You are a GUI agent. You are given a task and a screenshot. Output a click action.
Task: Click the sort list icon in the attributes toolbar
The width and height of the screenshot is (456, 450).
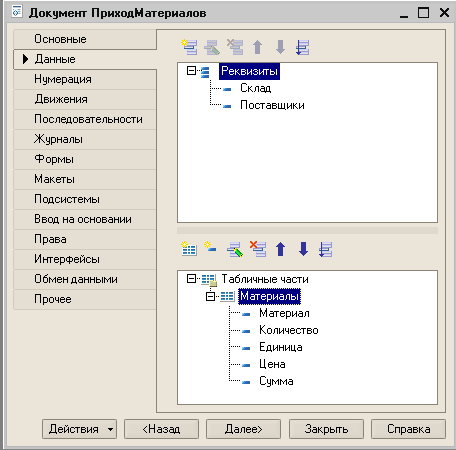click(x=303, y=47)
